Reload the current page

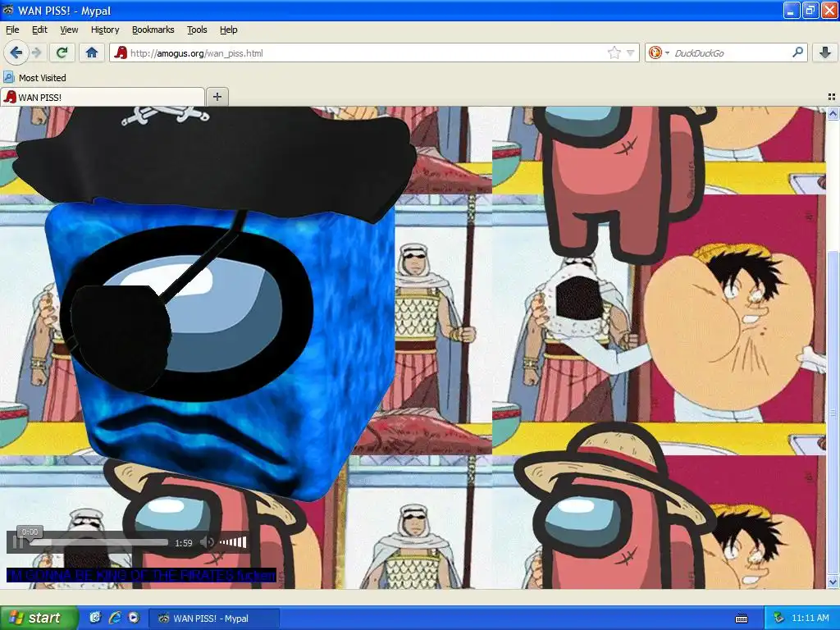[x=62, y=52]
